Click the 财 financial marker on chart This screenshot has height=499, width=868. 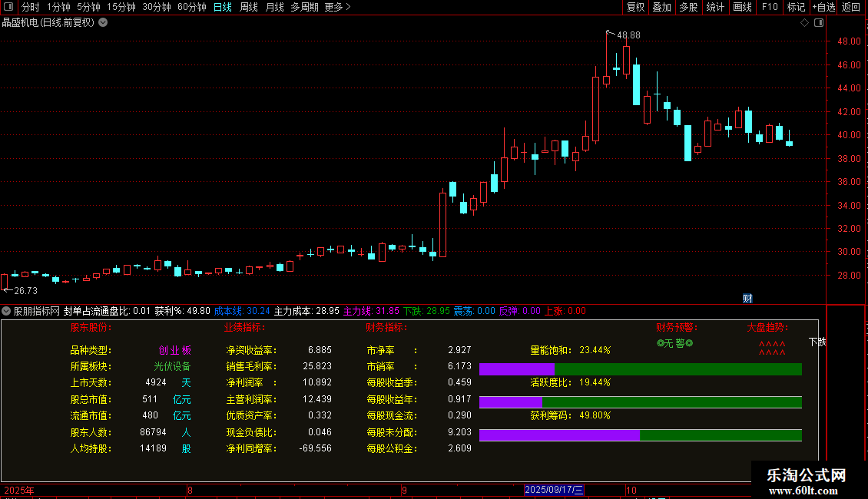point(747,299)
